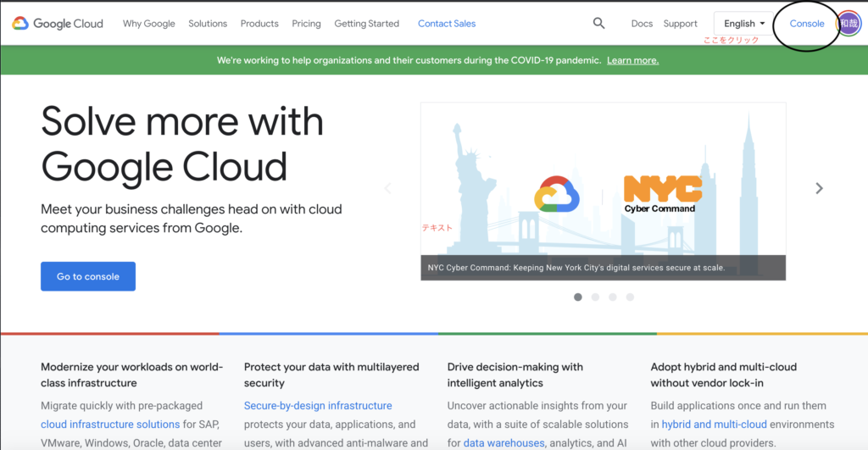Select the fourth carousel dot
The height and width of the screenshot is (450, 868).
(630, 297)
